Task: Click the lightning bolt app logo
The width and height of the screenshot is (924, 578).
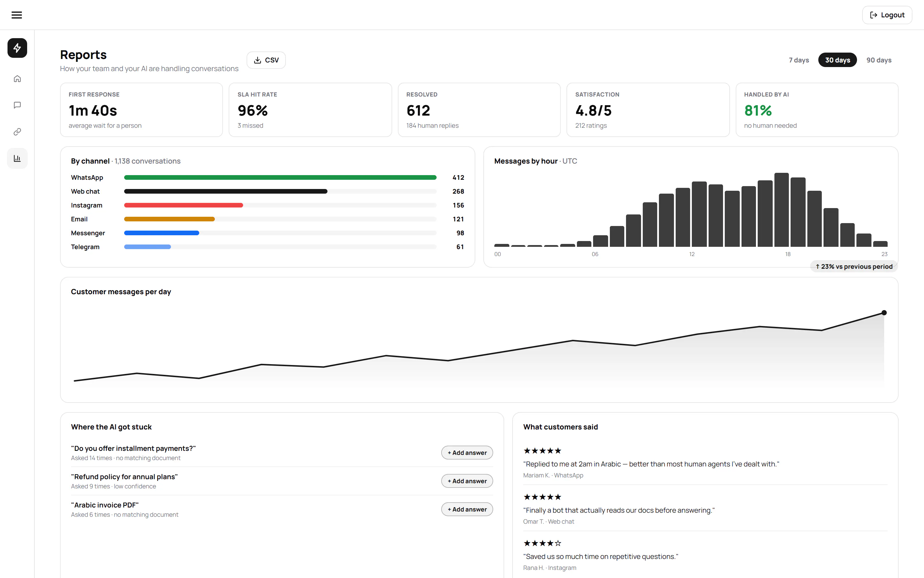Action: (x=17, y=48)
